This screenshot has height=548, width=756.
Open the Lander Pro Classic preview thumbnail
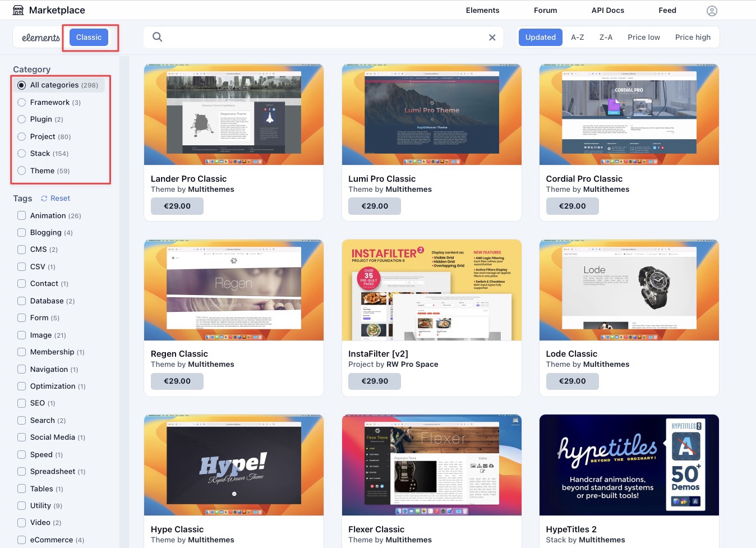[234, 114]
